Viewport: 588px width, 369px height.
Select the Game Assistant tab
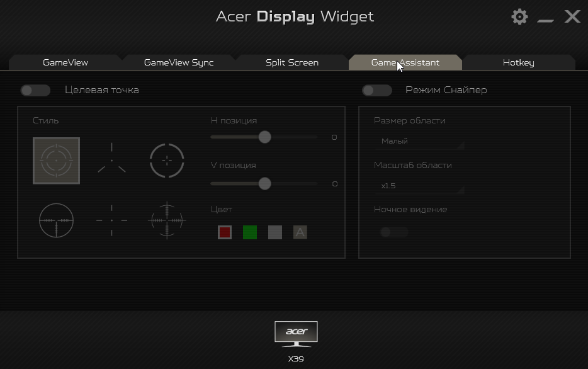tap(405, 62)
